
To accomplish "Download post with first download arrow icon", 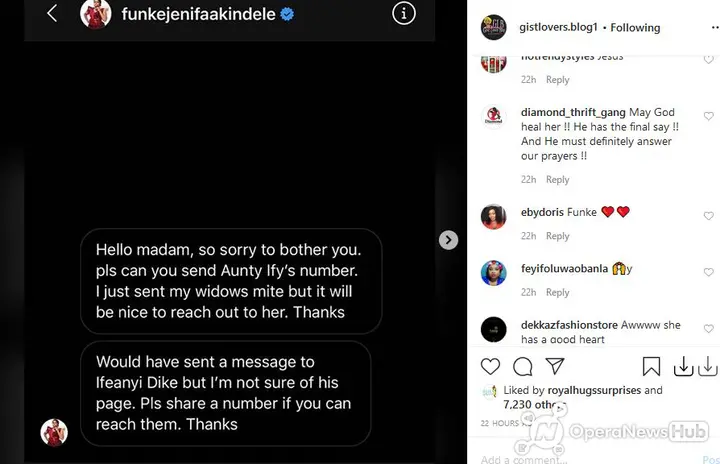I will click(683, 366).
